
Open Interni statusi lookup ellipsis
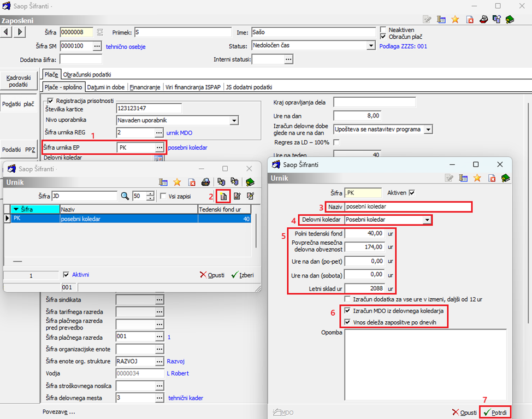click(288, 60)
